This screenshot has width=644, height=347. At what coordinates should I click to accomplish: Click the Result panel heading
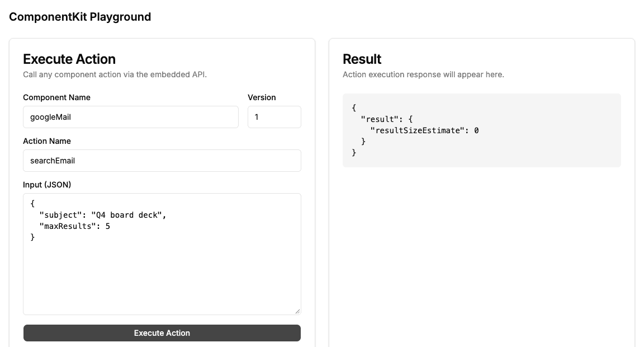[362, 59]
